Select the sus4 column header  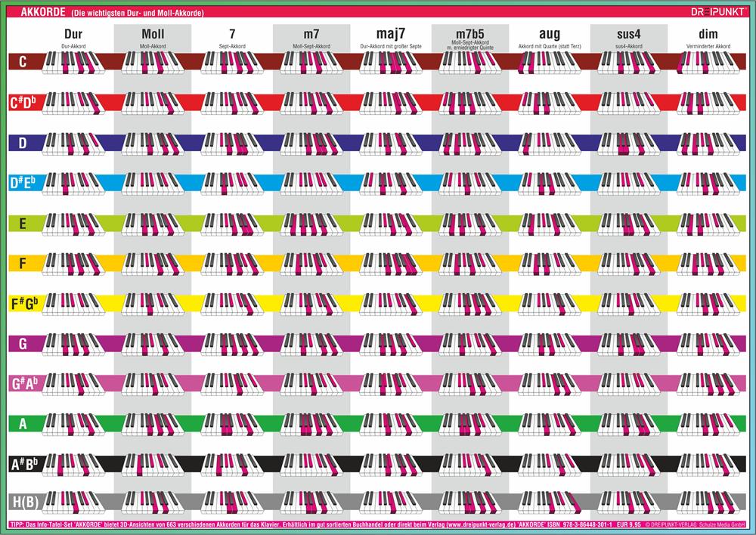point(628,35)
